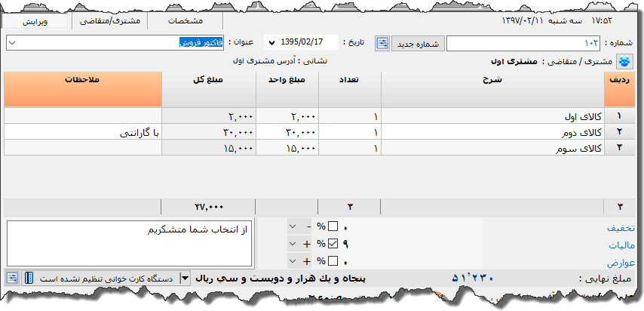The width and height of the screenshot is (644, 311).
Task: Click the card reader device icon
Action: pos(29,278)
